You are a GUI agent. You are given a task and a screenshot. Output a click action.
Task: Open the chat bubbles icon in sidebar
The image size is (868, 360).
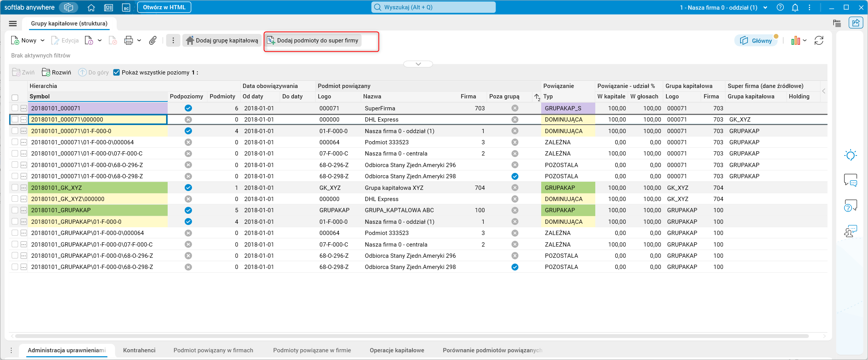point(850,180)
